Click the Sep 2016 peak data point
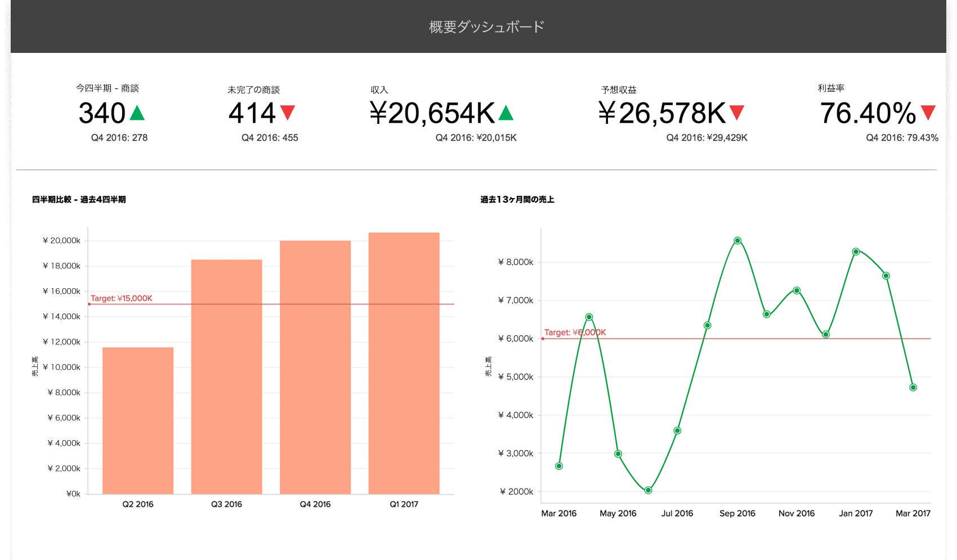This screenshot has height=560, width=957. 737,240
